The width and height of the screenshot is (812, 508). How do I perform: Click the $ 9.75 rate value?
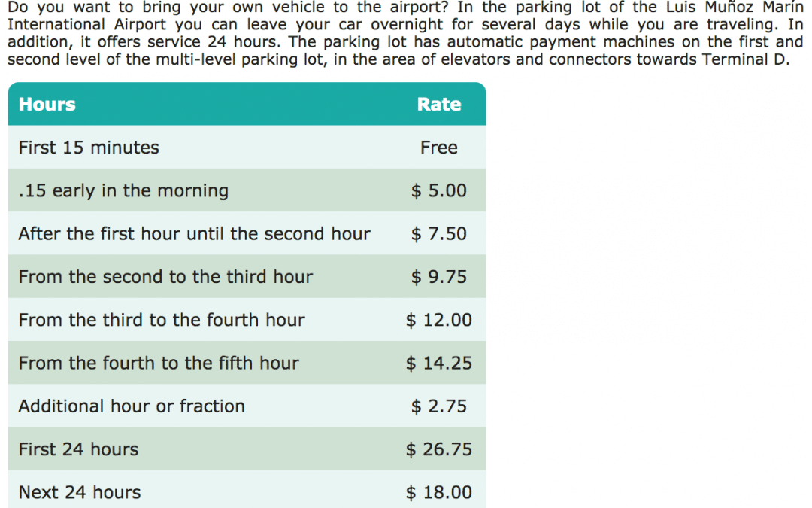438,276
